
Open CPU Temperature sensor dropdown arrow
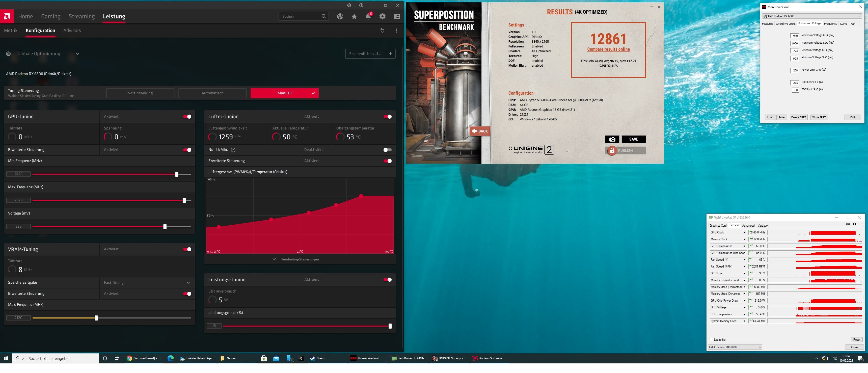coord(745,314)
